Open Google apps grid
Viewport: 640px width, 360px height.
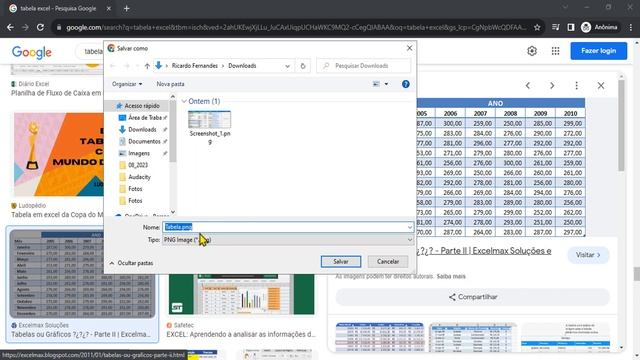pyautogui.click(x=555, y=51)
